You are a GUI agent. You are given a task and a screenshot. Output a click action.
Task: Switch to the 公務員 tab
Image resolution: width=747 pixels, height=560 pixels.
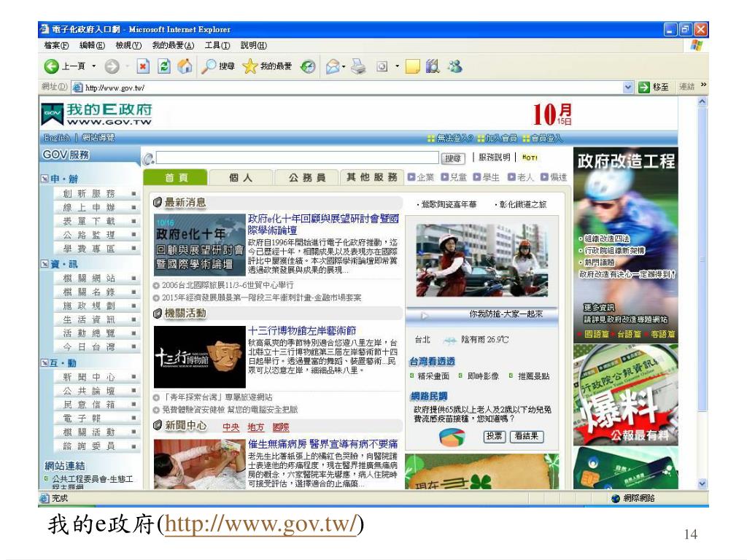306,178
